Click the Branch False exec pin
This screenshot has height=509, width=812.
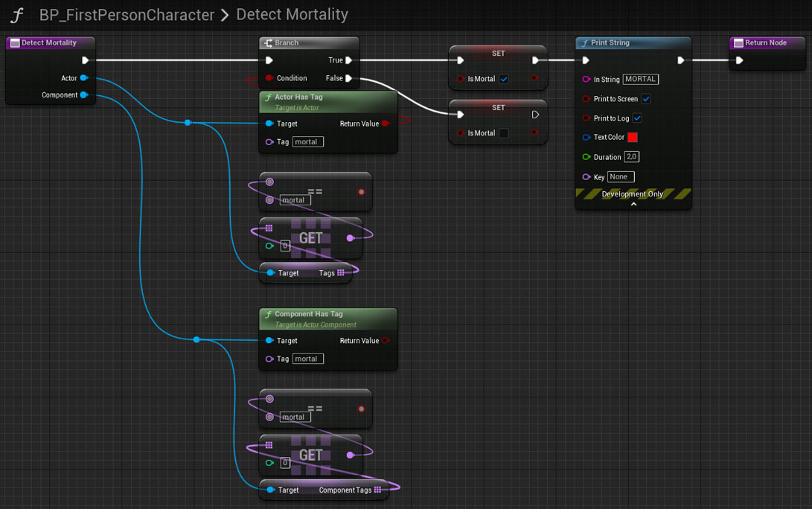(x=349, y=78)
